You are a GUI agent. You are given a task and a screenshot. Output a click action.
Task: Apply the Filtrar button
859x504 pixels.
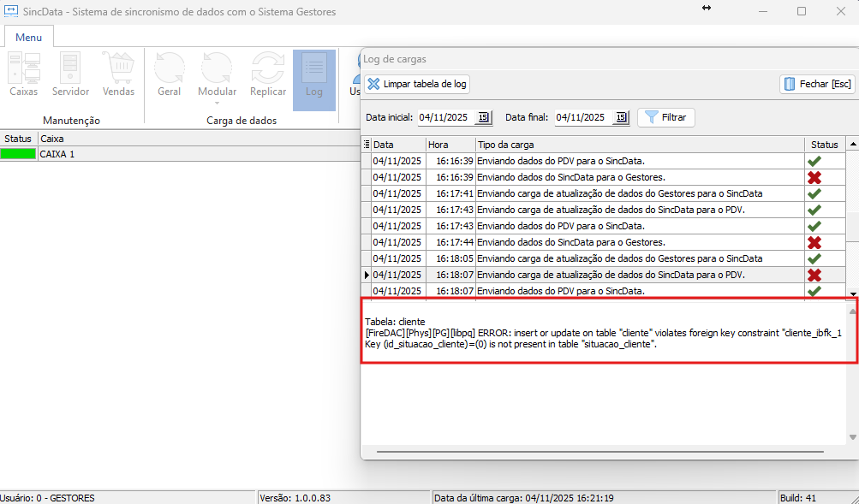coord(666,117)
